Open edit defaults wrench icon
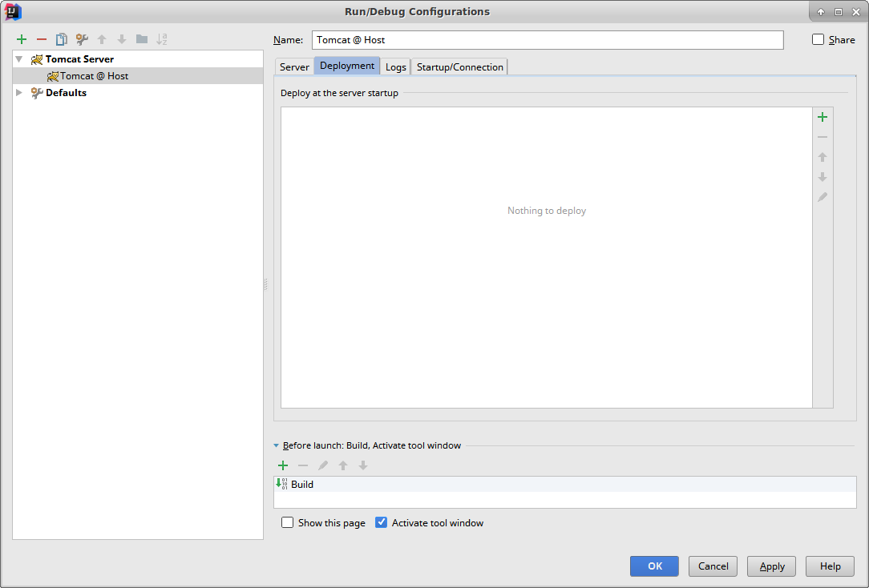 coord(82,39)
